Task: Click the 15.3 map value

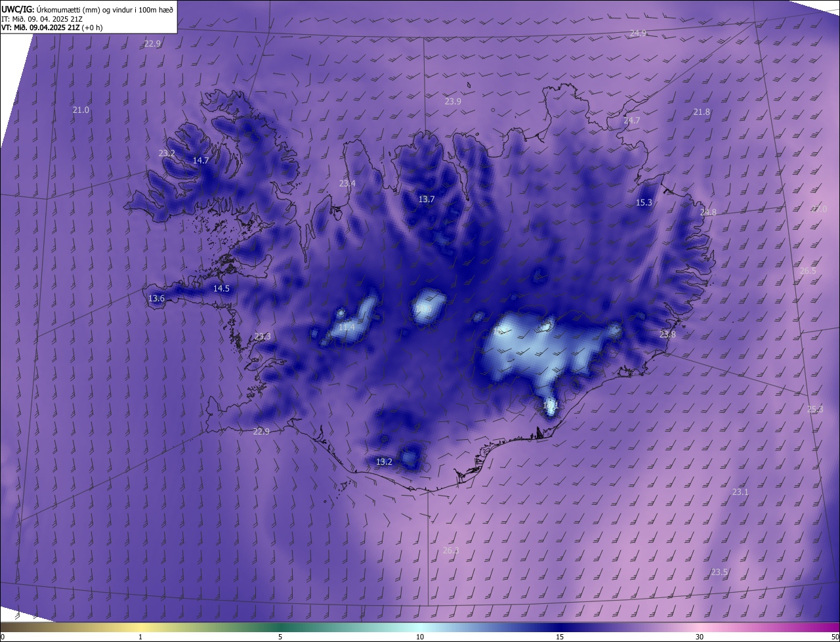Action: coord(644,203)
